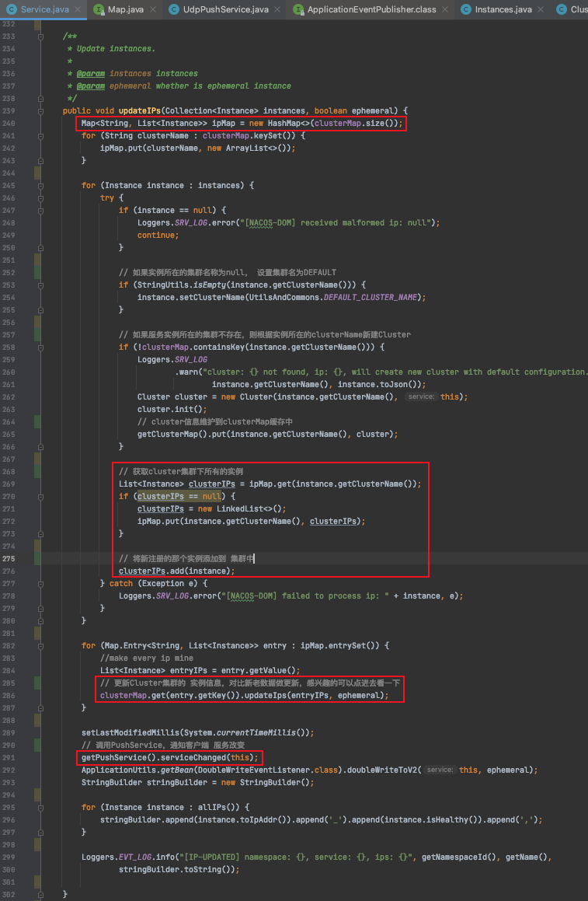
Task: Click '* Update instances.' Javadoc text
Action: [x=111, y=49]
